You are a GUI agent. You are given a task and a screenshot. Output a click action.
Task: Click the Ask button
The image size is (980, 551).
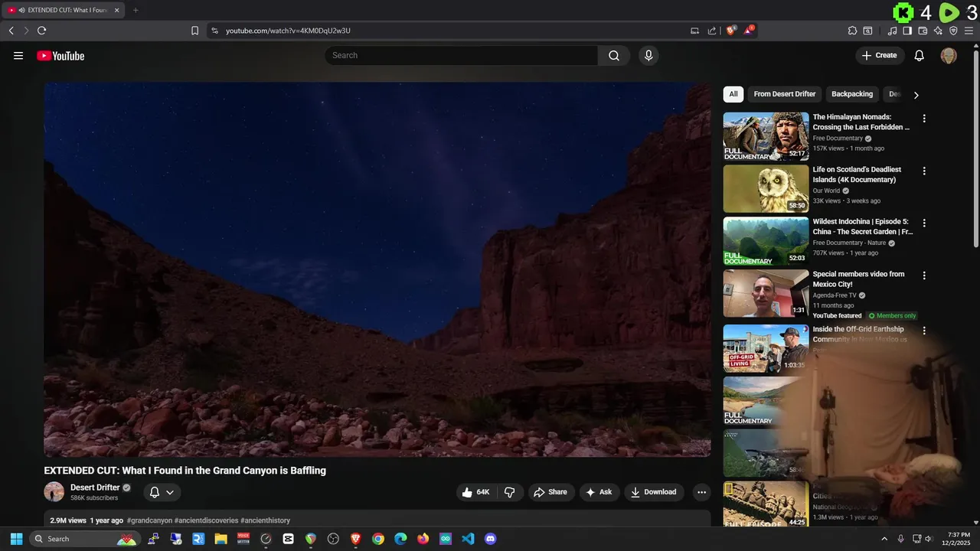599,492
